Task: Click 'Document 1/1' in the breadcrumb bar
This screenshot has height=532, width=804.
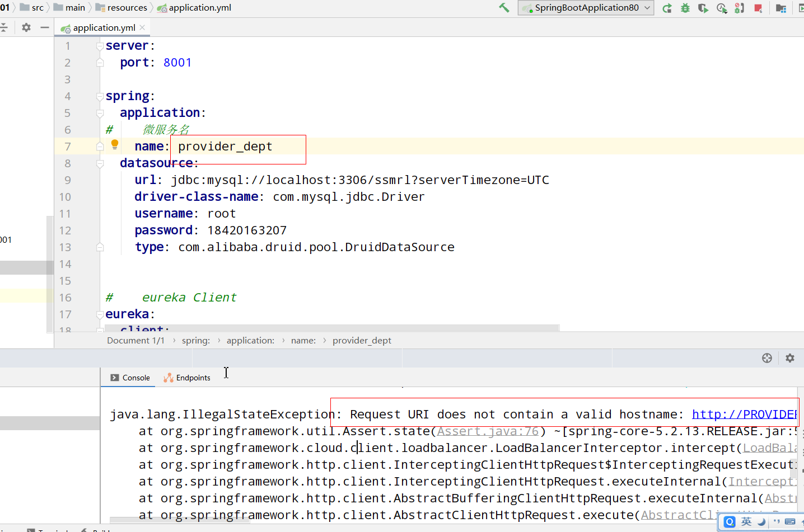Action: click(x=135, y=341)
